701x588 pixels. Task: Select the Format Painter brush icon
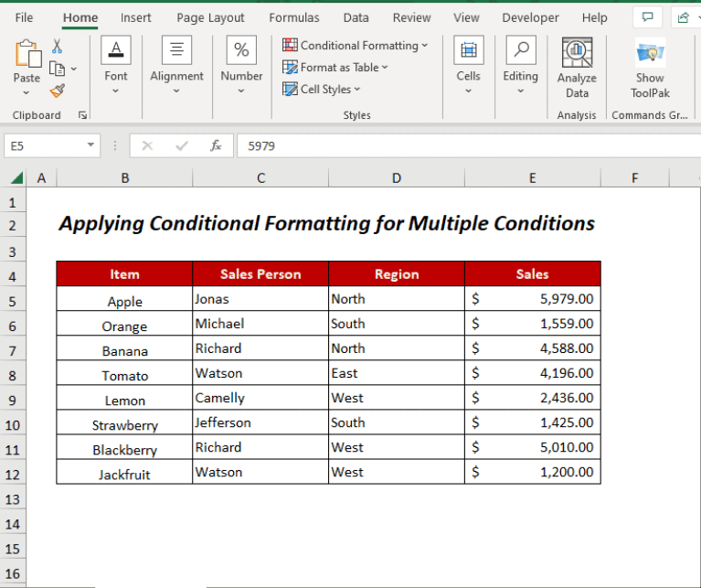[58, 91]
